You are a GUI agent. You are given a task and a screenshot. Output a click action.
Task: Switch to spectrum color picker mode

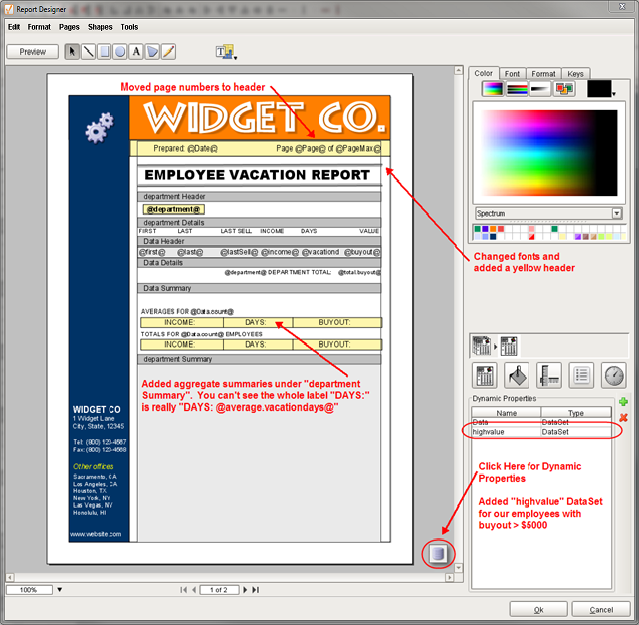pyautogui.click(x=493, y=88)
